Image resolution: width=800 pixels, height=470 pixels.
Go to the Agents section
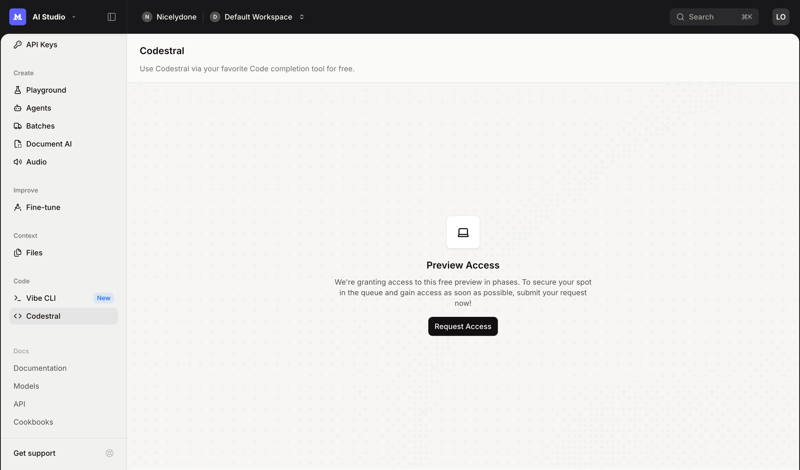coord(38,108)
